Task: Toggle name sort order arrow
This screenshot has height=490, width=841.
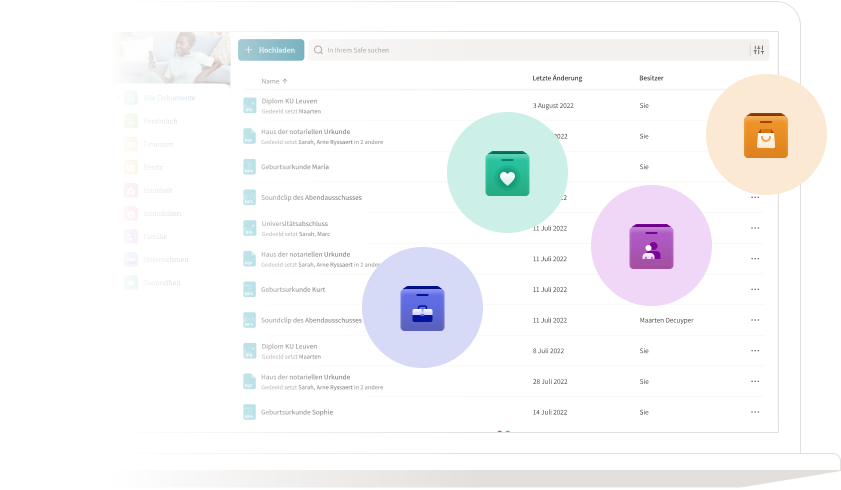Action: click(285, 81)
